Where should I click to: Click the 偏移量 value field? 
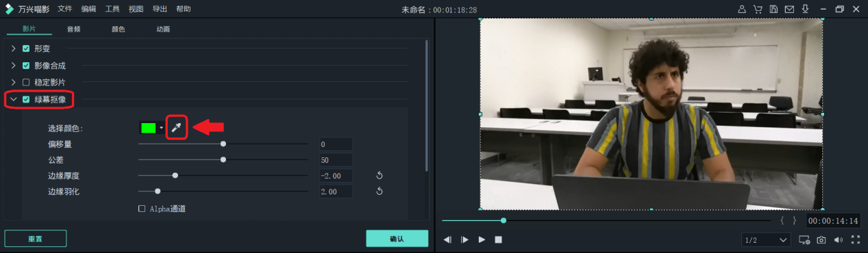point(336,144)
